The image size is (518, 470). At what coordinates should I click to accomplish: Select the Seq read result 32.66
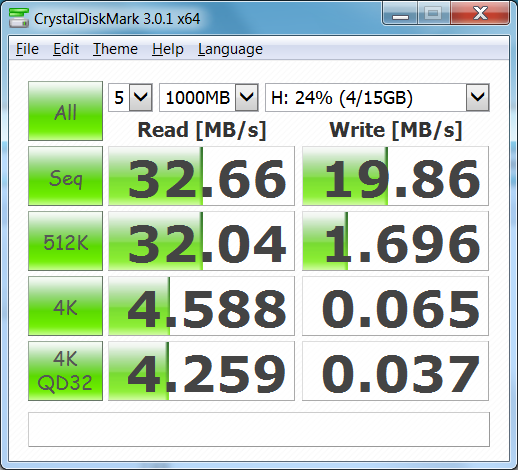tap(201, 176)
